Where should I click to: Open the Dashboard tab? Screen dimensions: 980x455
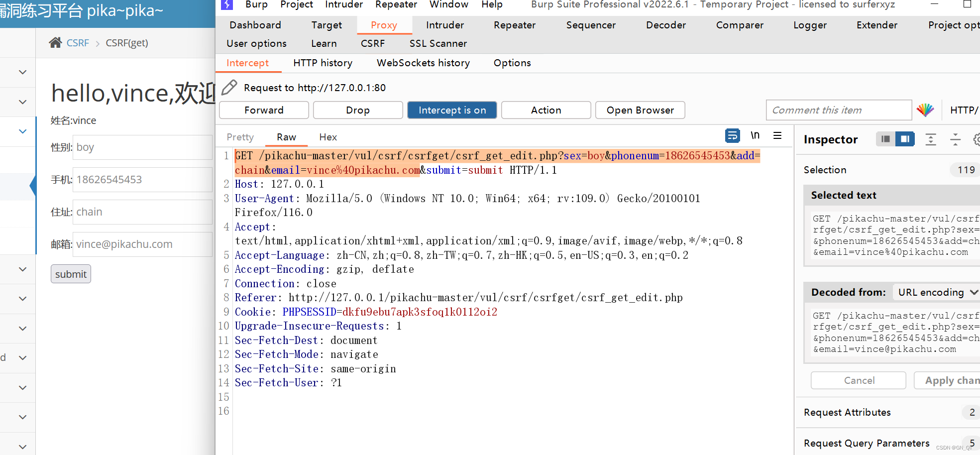click(255, 25)
